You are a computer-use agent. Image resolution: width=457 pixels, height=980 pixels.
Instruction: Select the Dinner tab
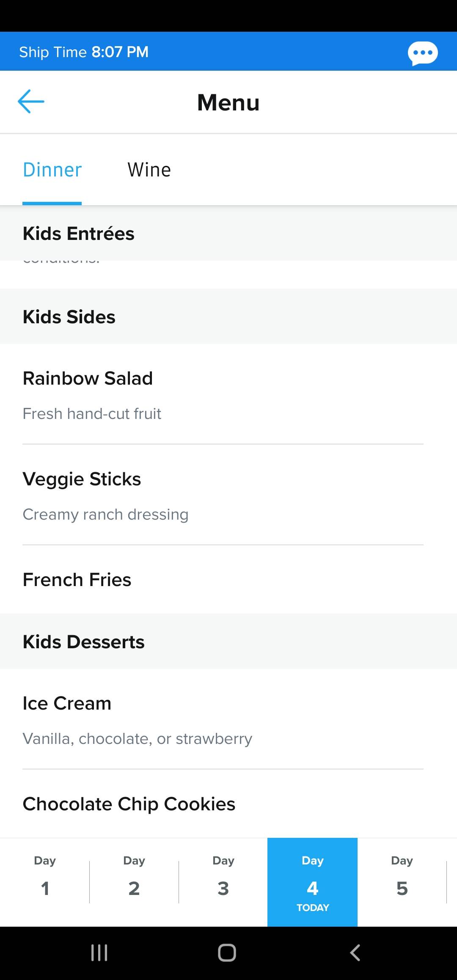click(x=52, y=170)
